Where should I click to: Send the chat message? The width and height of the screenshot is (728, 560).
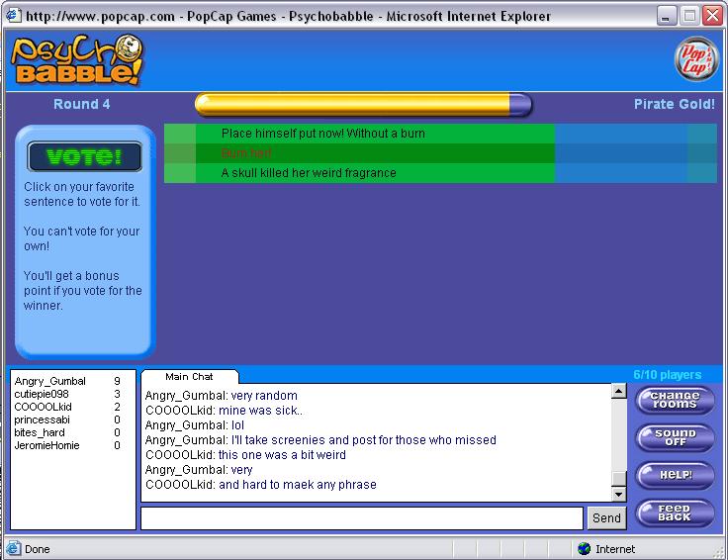click(606, 517)
